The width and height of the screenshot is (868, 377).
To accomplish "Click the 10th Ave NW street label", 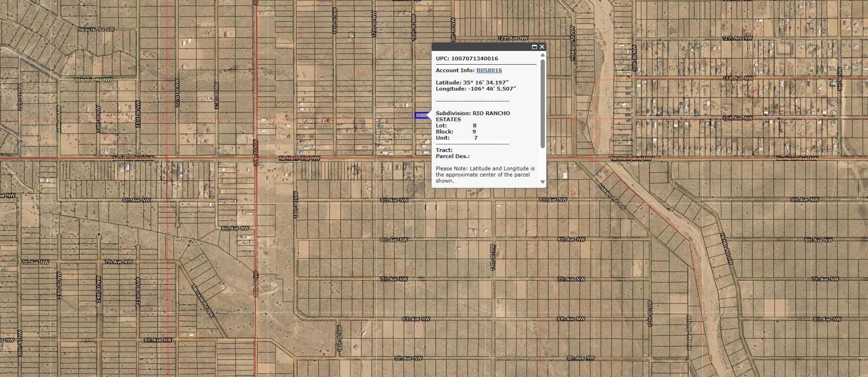I will click(737, 118).
